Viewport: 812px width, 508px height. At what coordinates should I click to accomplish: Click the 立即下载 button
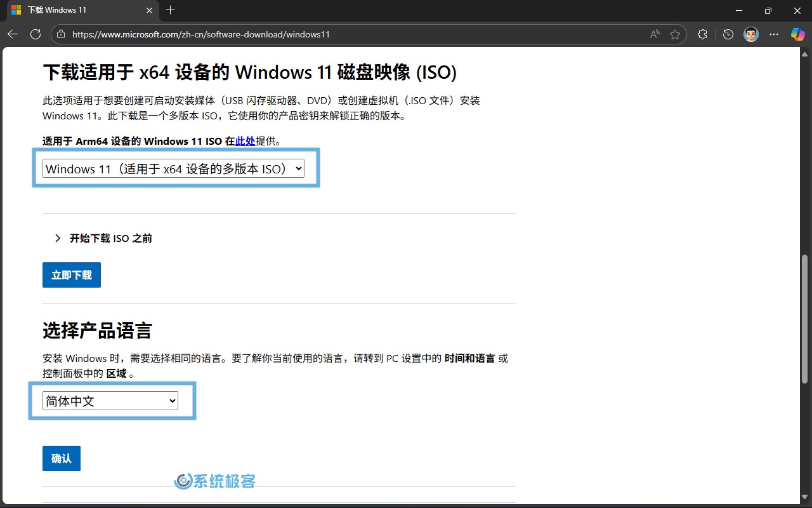(x=72, y=275)
